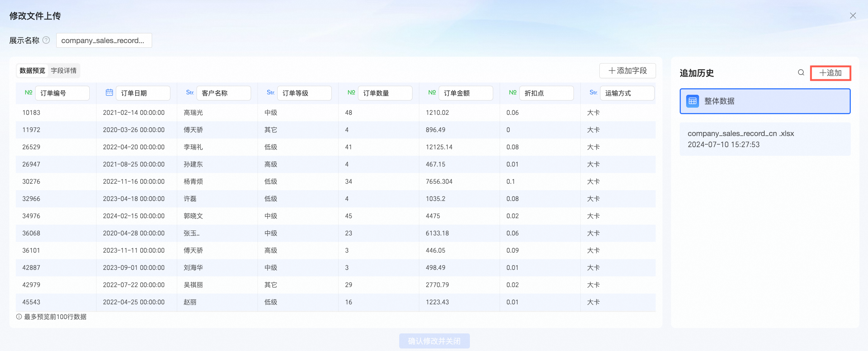
Task: Click customer name cell 许磊
Action: point(190,199)
